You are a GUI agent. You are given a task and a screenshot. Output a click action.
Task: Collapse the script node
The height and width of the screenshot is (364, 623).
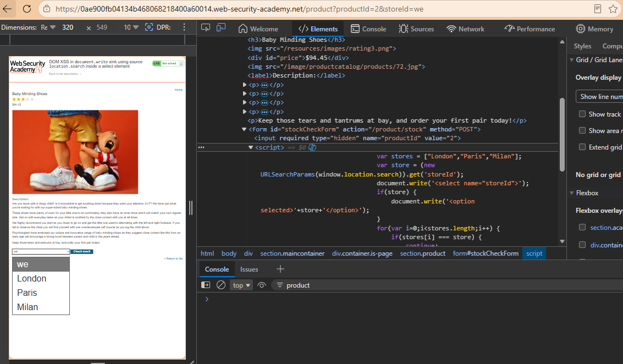tap(251, 147)
